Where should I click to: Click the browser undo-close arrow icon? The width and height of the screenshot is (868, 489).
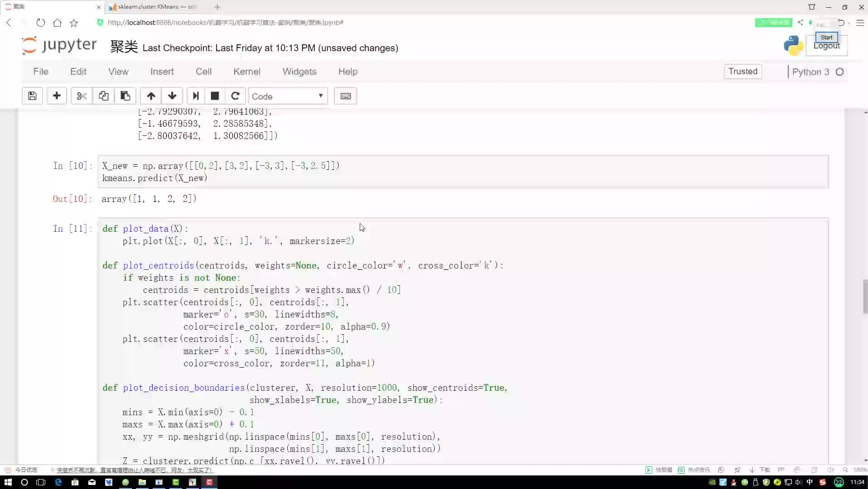click(841, 22)
